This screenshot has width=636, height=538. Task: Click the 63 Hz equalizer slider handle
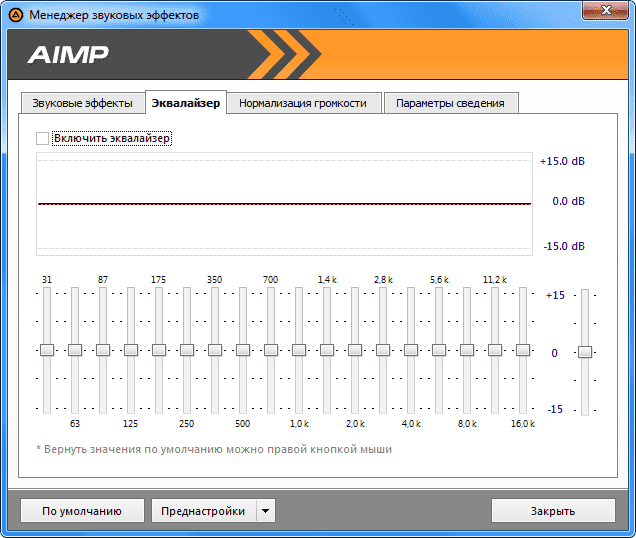(75, 350)
